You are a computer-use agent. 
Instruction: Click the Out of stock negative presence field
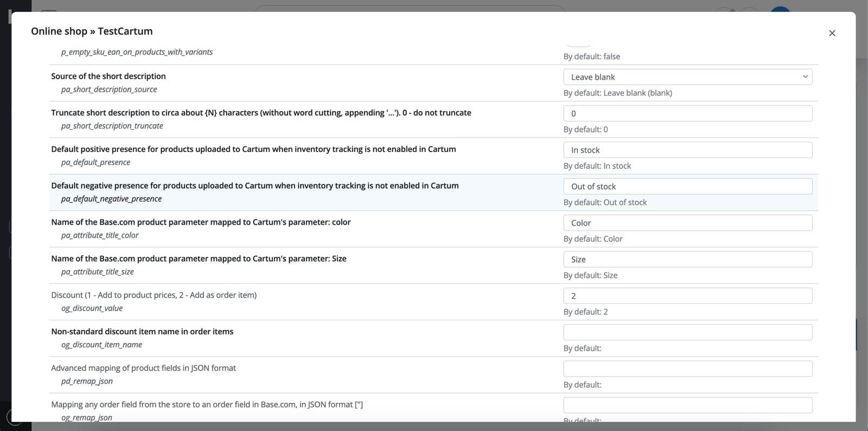click(687, 186)
